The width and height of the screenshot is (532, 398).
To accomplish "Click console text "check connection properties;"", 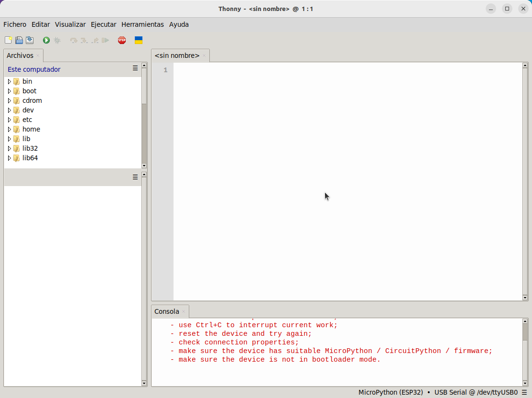I will [x=239, y=343].
